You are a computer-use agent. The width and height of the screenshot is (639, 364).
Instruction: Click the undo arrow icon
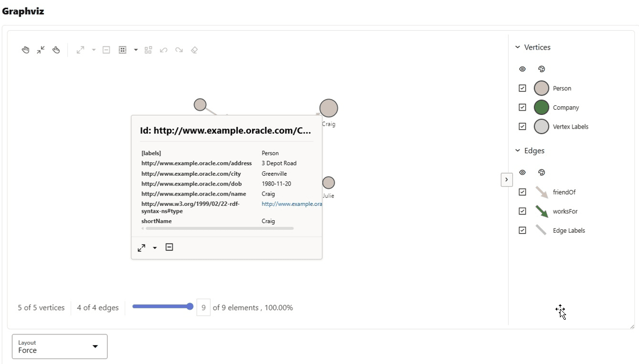(164, 50)
